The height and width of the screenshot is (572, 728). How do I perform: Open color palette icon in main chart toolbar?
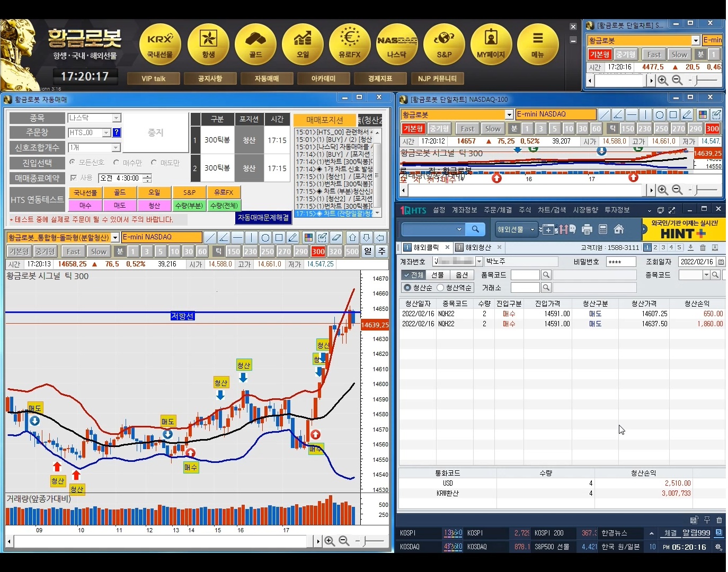(x=308, y=237)
